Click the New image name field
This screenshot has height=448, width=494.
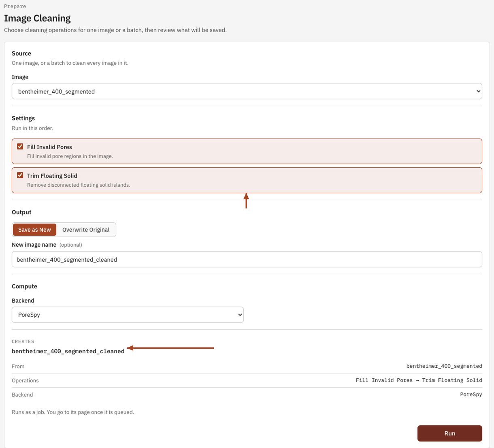coord(247,259)
